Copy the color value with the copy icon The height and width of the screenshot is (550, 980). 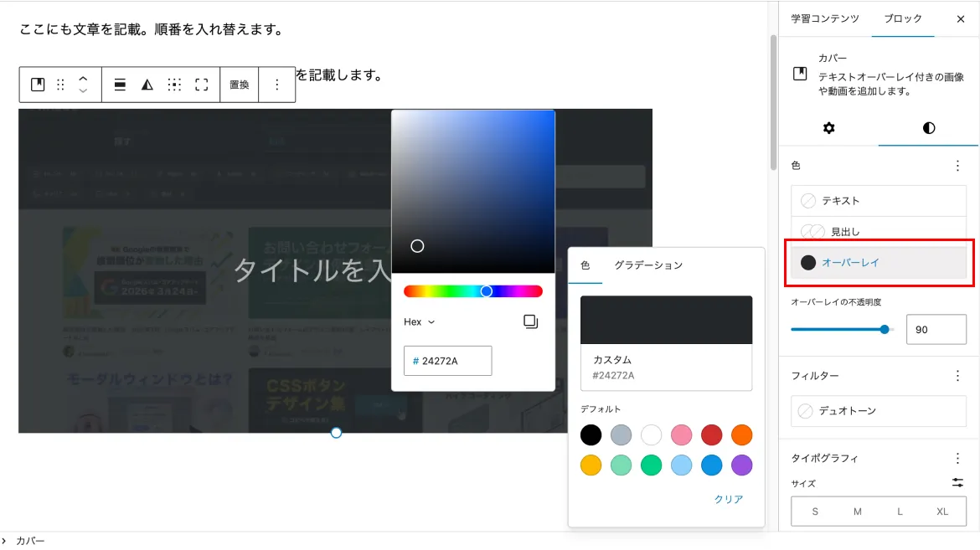click(x=530, y=321)
